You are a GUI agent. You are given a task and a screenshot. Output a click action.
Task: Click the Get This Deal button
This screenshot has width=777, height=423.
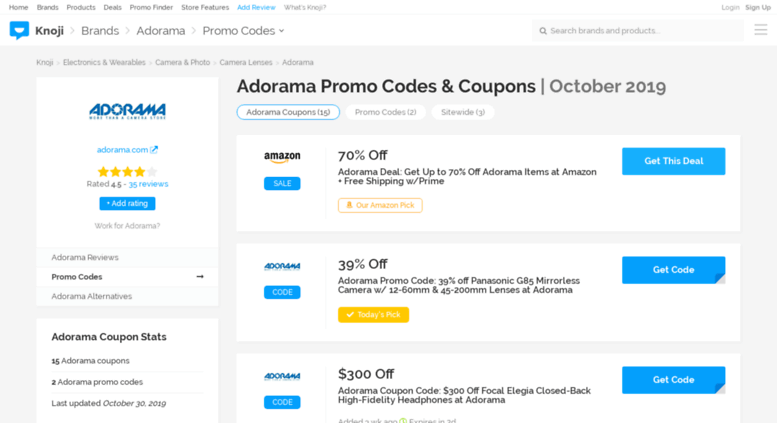673,161
